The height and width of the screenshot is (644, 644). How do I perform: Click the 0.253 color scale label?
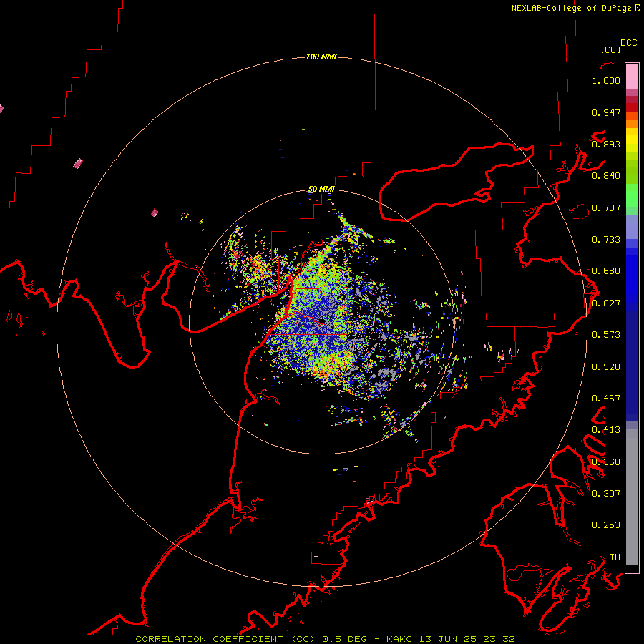click(x=606, y=525)
